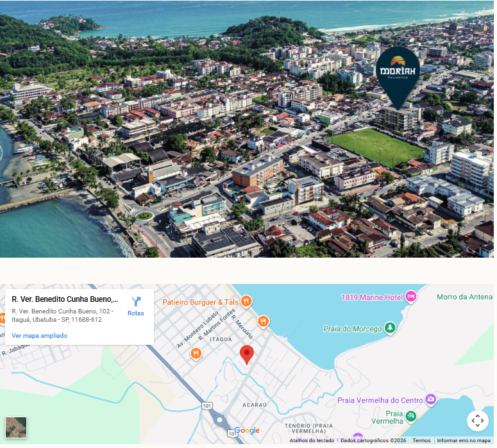
Task: Select Patieiro Burguer & Tals restaurant icon
Action: click(x=246, y=302)
